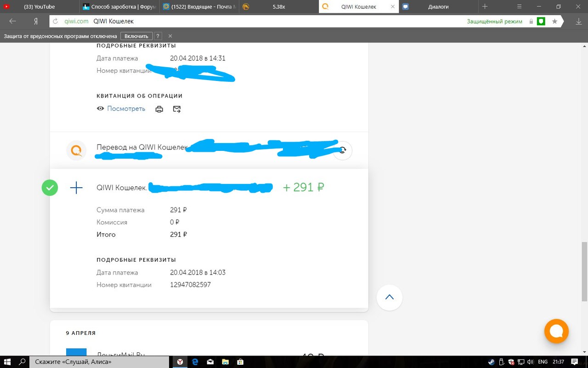The height and width of the screenshot is (368, 588).
Task: Click the blue plus icon of QIWI Кошелек row
Action: [x=76, y=187]
